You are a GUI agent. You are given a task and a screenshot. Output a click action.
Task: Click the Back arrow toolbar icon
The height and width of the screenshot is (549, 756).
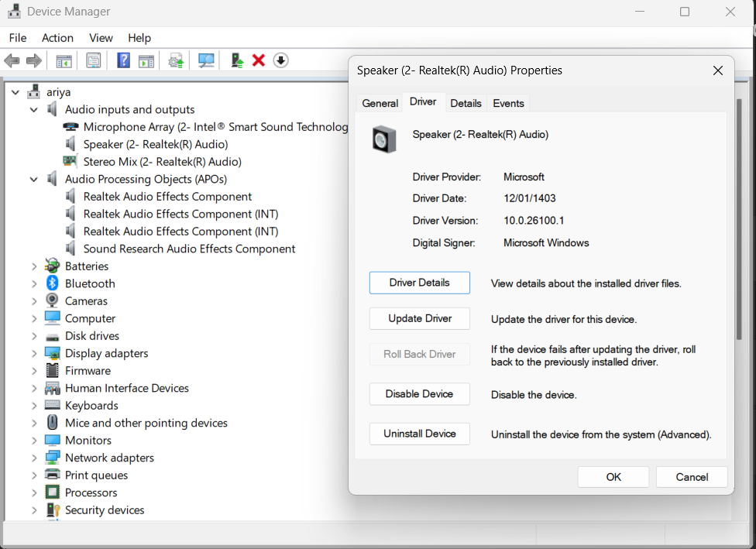12,60
